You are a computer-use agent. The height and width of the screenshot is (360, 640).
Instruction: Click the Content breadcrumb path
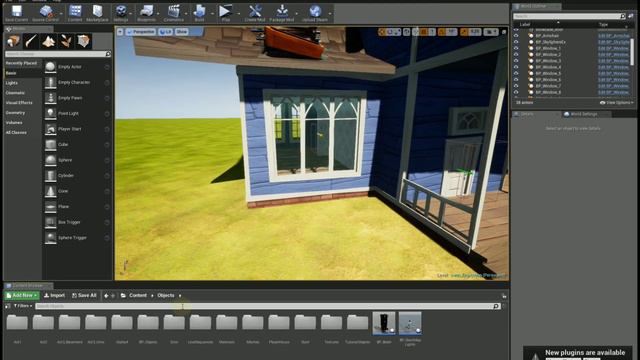click(x=138, y=295)
